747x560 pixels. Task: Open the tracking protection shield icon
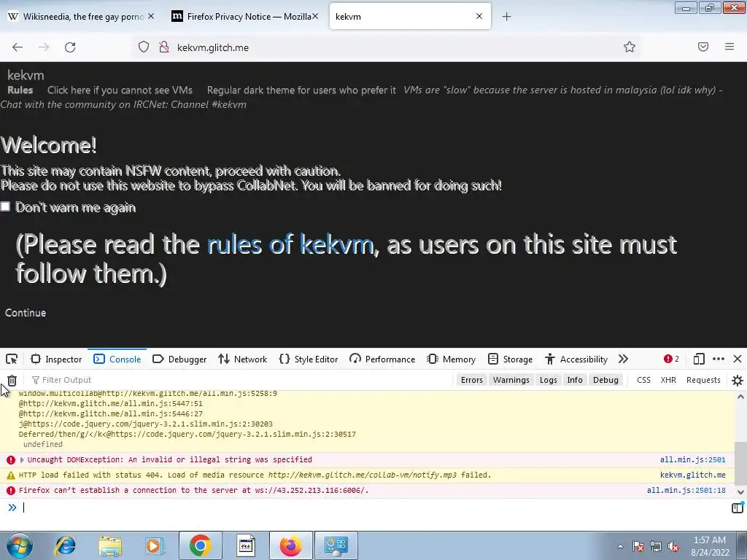pyautogui.click(x=144, y=47)
